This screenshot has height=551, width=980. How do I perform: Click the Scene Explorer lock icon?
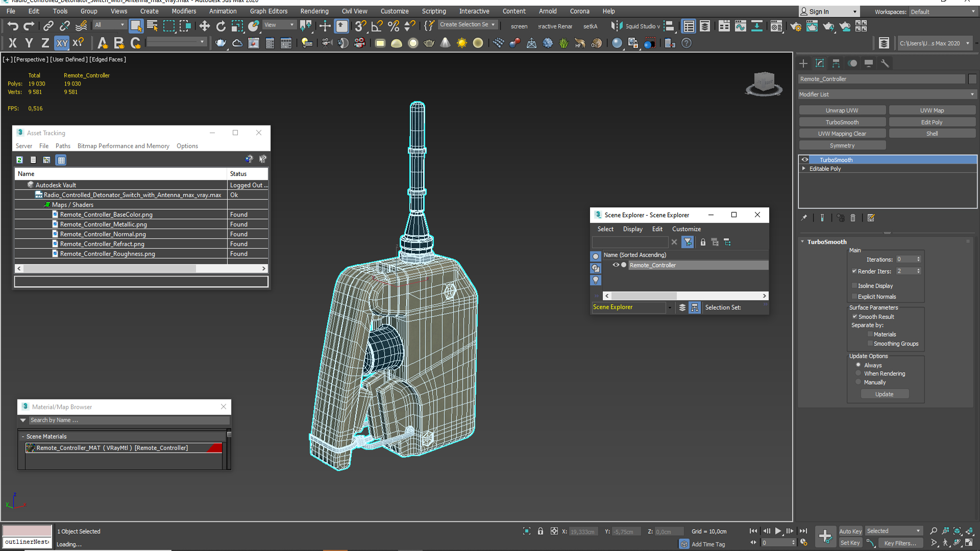[703, 242]
